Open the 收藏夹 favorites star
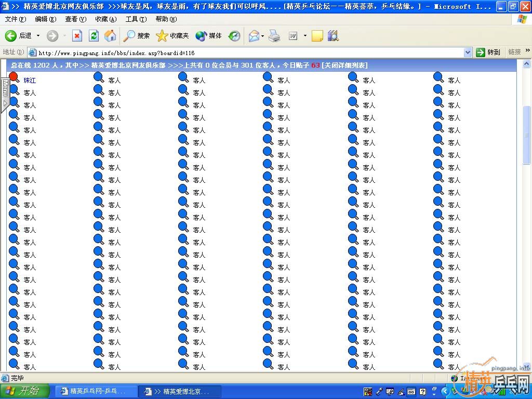The image size is (532, 399). pos(172,36)
